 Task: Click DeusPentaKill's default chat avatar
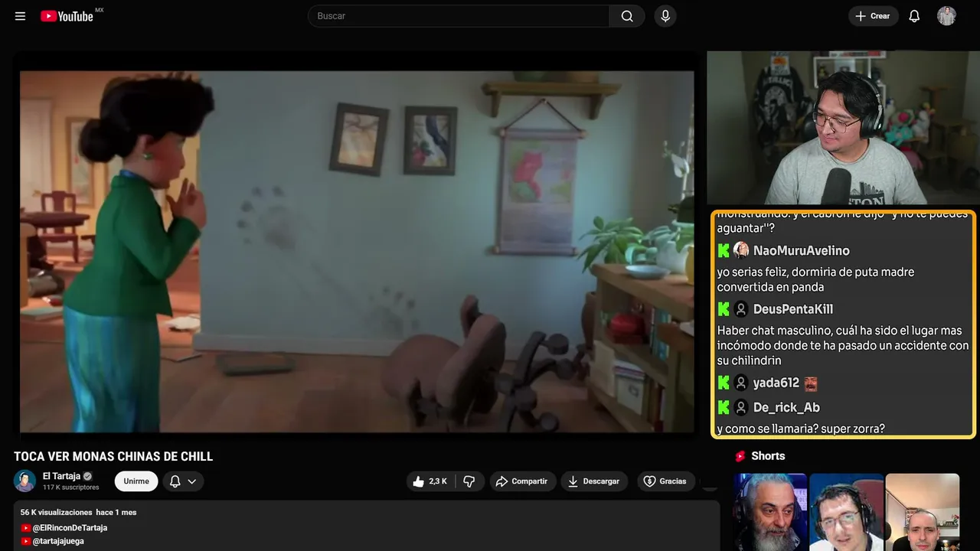pyautogui.click(x=741, y=309)
